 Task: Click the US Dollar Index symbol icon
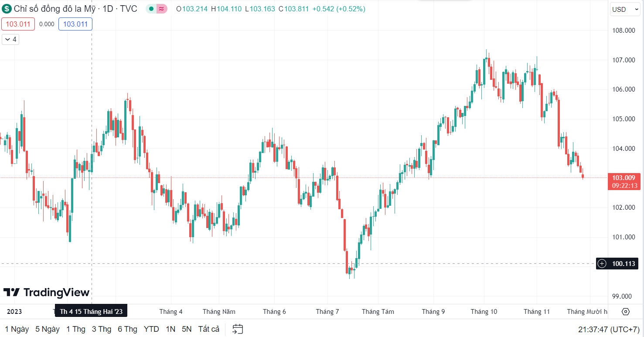(7, 9)
